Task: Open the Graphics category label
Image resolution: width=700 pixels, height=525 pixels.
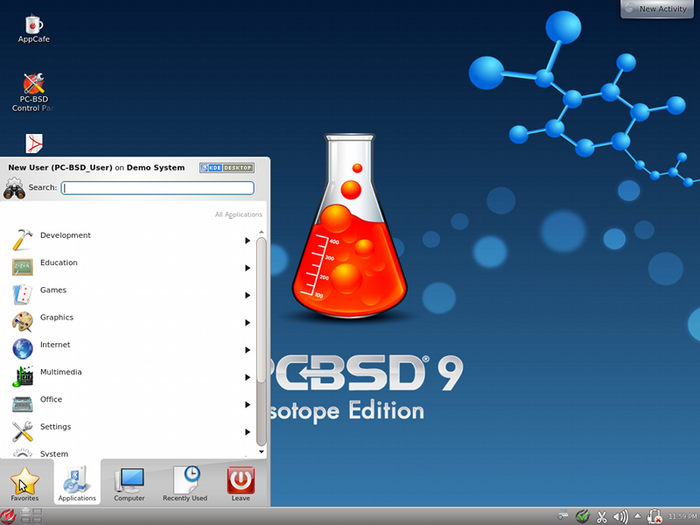Action: tap(57, 317)
